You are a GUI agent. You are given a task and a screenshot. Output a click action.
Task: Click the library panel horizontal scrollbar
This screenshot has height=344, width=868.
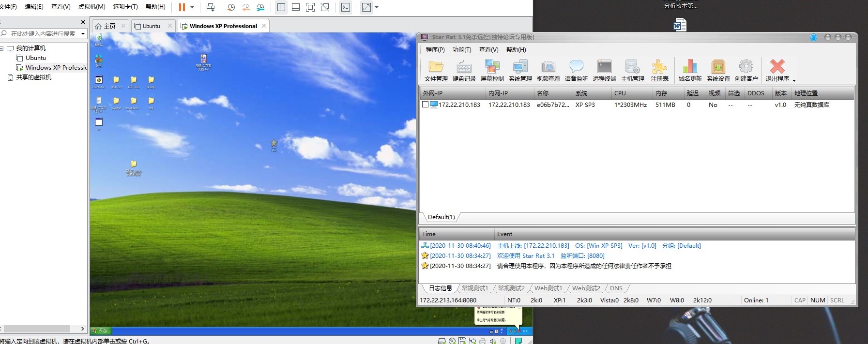click(37, 329)
